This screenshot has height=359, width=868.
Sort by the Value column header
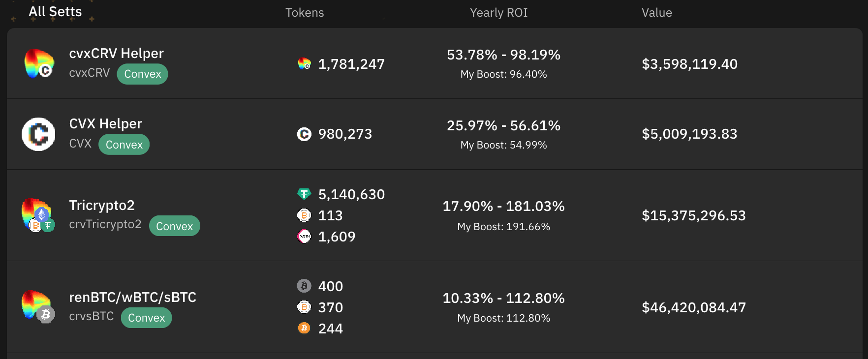[x=656, y=13]
